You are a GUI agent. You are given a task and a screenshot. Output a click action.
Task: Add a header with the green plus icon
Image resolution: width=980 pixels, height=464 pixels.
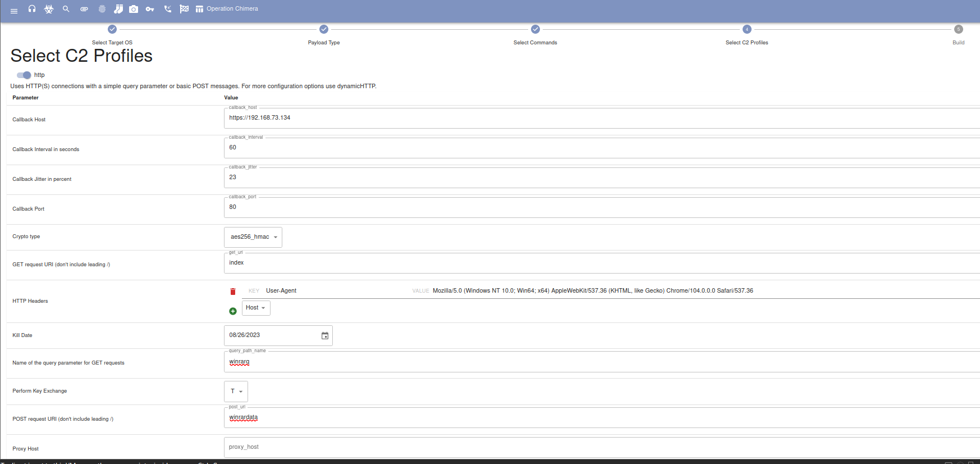(x=233, y=311)
